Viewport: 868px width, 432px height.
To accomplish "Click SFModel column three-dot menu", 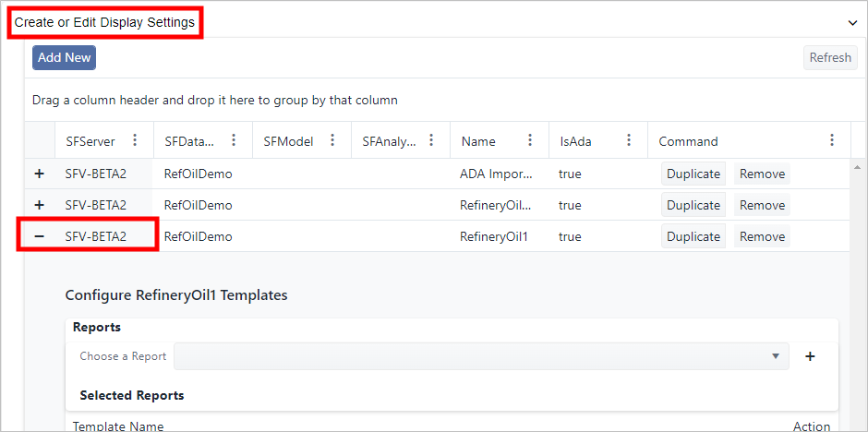I will coord(332,140).
